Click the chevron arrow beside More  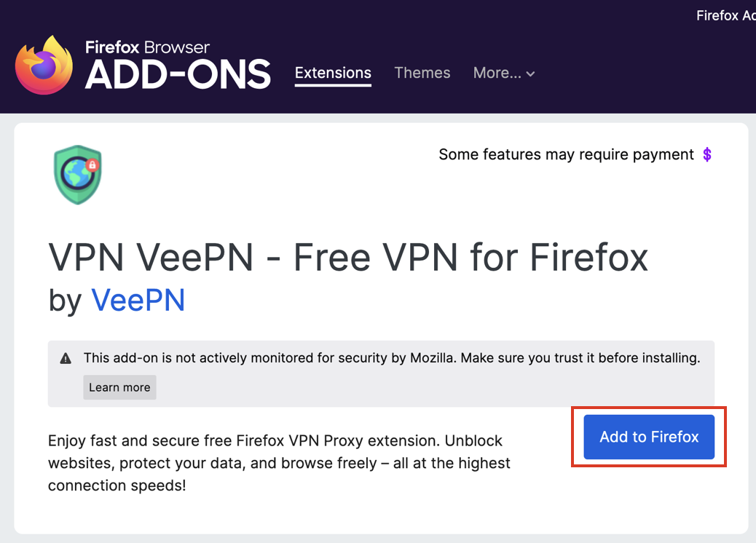point(530,74)
